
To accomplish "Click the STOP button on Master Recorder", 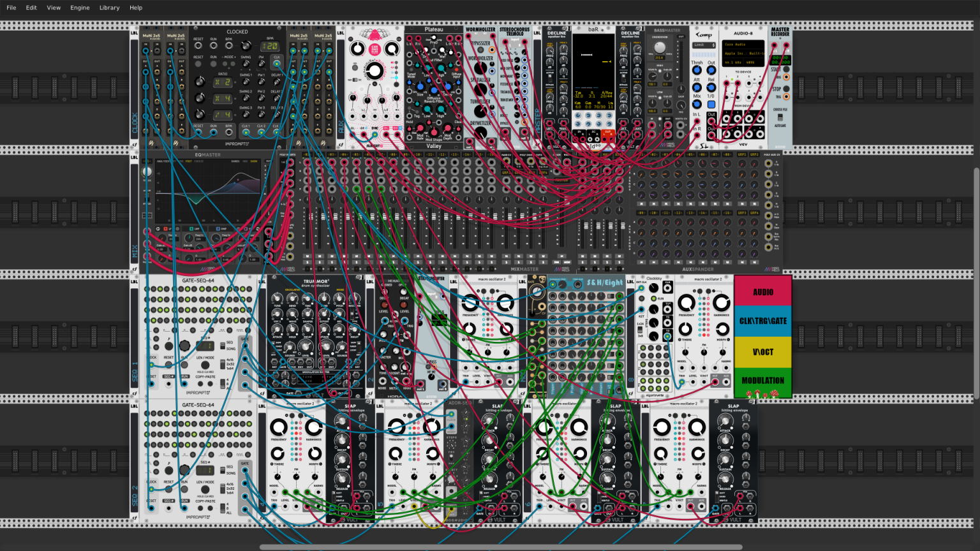I will pos(786,89).
